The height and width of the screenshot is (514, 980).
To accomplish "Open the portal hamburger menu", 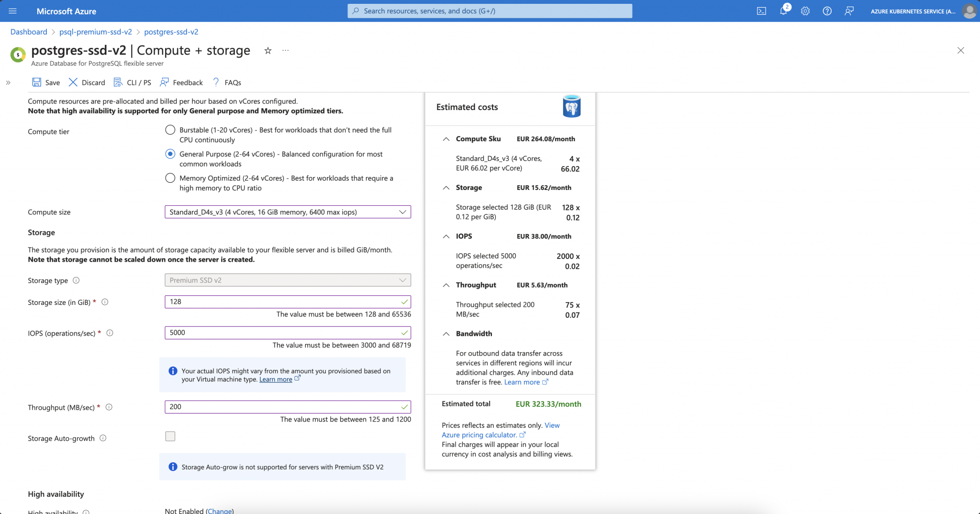I will click(x=12, y=11).
